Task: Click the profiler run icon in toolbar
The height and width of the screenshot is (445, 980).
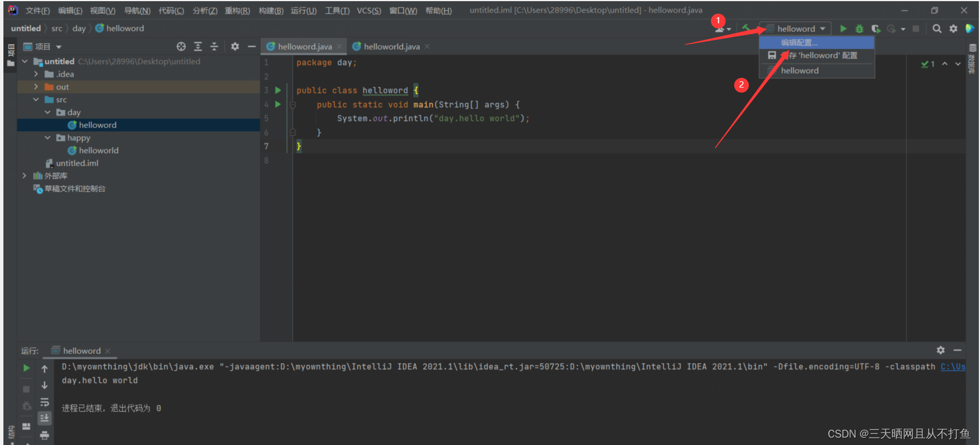Action: click(891, 28)
